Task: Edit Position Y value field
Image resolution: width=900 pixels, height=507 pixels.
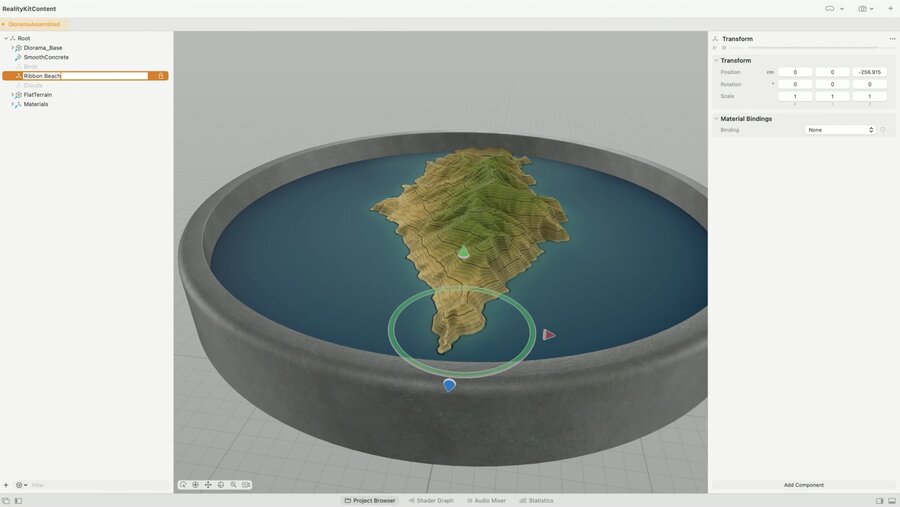Action: coord(832,72)
